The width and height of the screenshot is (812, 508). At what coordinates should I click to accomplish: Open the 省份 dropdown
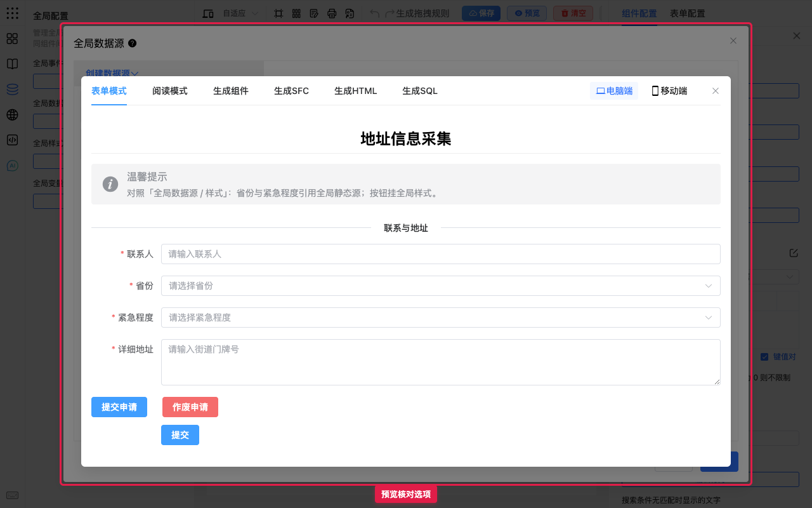[441, 286]
